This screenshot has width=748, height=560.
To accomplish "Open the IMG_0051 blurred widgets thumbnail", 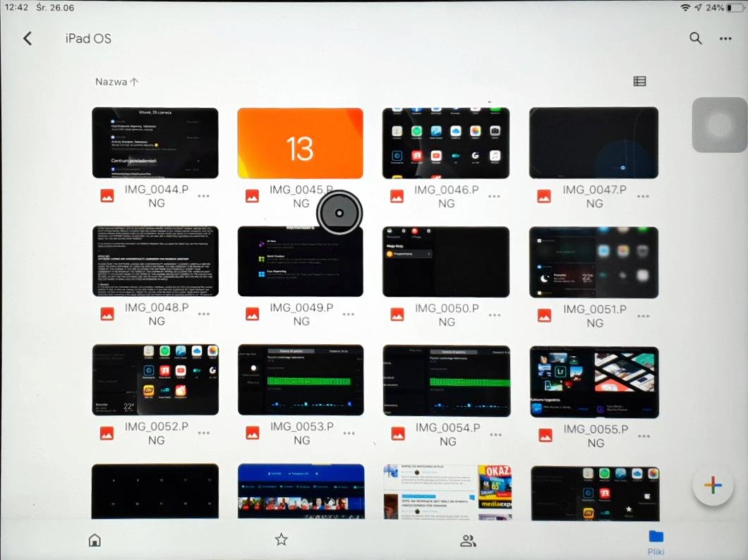I will pyautogui.click(x=594, y=262).
